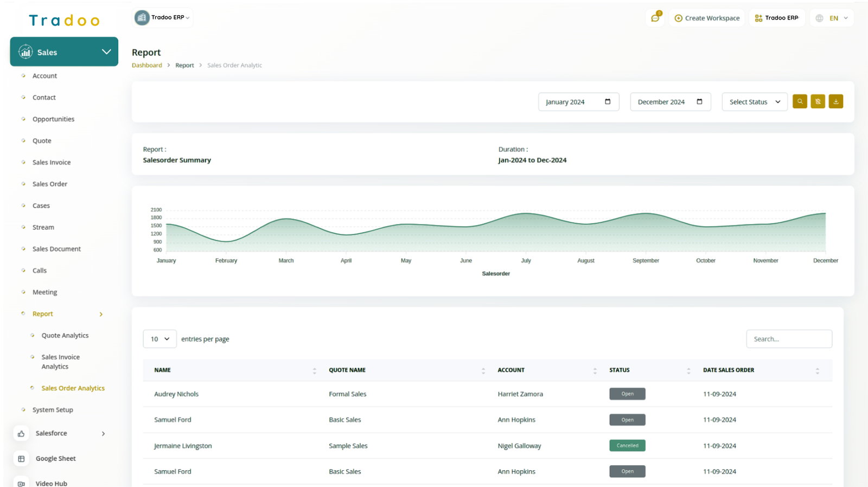Click the Salesforce thumbs-up icon
868x487 pixels.
click(21, 433)
